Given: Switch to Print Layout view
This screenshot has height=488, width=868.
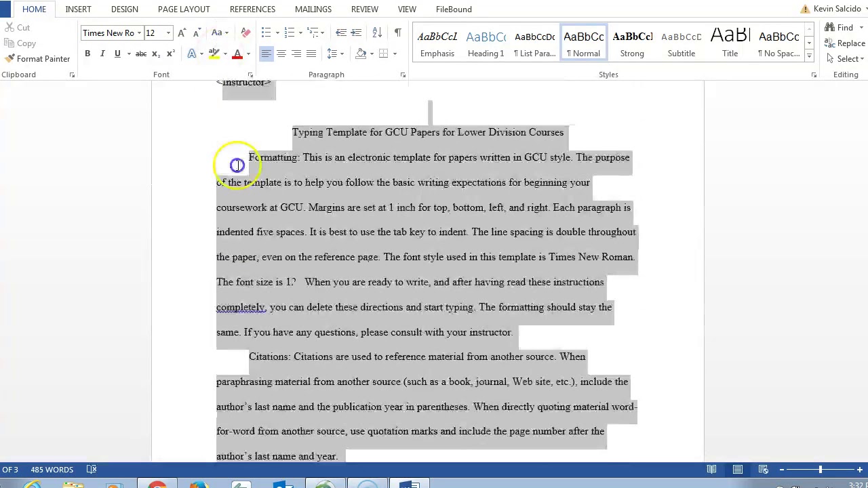Looking at the screenshot, I should (x=737, y=470).
